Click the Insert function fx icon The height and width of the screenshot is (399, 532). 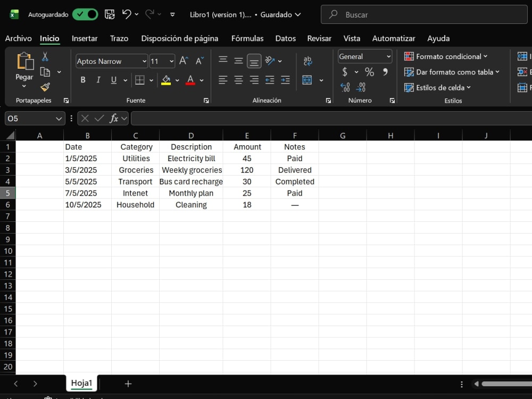(114, 119)
